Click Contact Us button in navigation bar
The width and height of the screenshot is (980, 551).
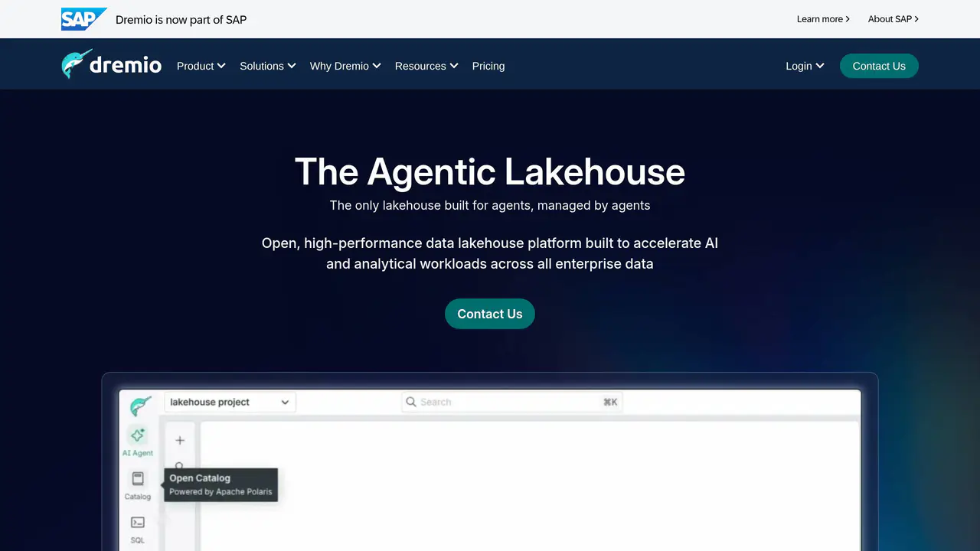pyautogui.click(x=879, y=66)
